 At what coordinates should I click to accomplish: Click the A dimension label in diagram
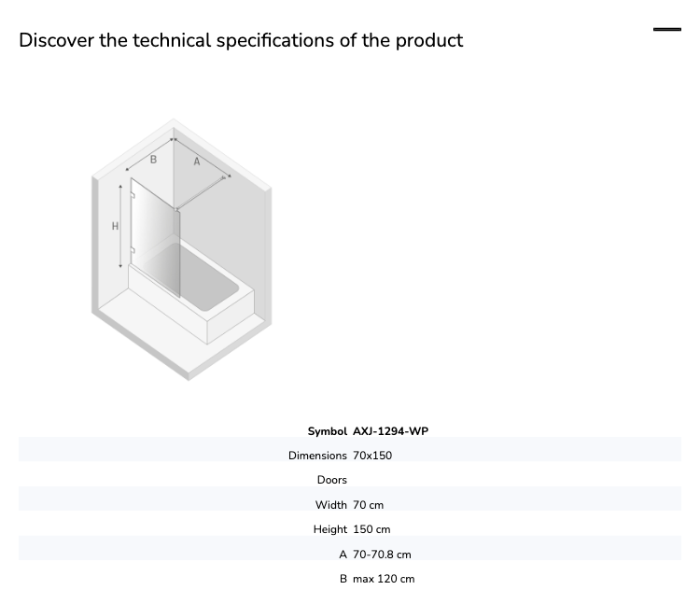click(197, 162)
